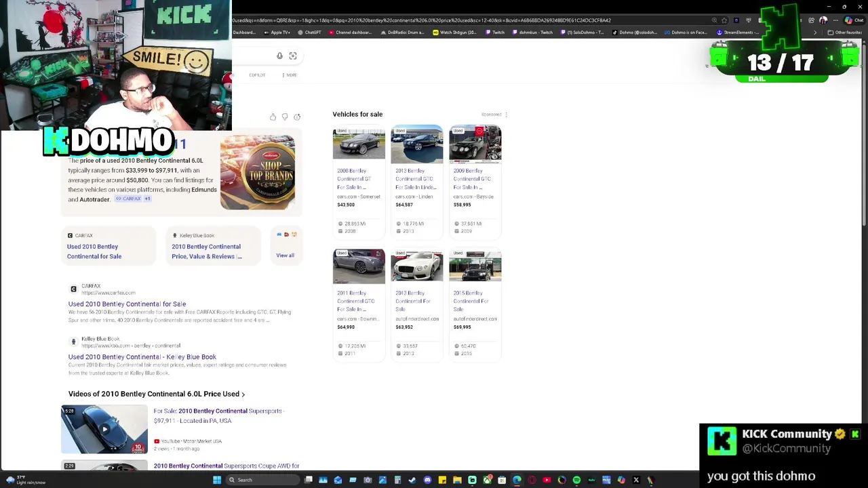Play the 2010 Bentley Continental Supersports video thumbnail
The image size is (868, 488).
tap(104, 429)
